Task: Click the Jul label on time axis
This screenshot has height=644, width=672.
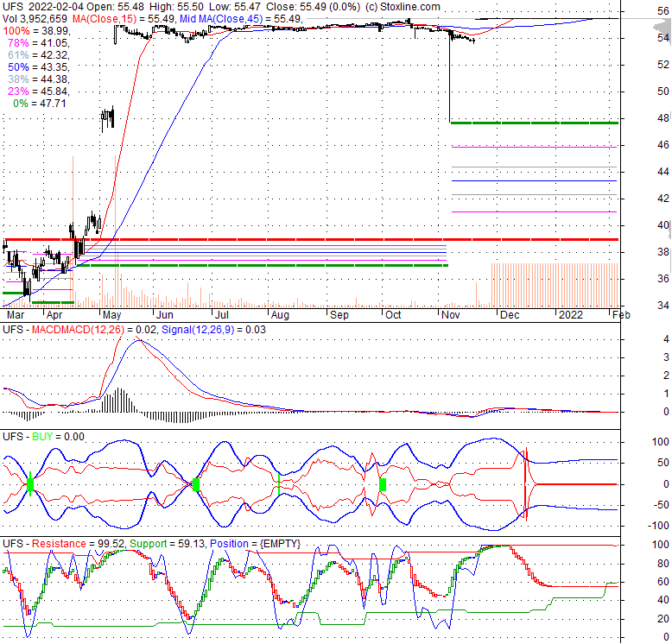Action: pos(222,315)
